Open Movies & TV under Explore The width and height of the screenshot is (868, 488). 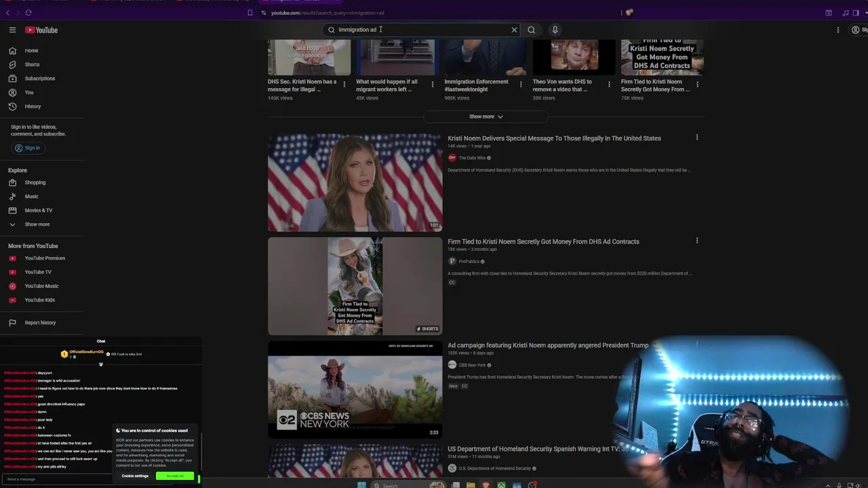click(38, 210)
